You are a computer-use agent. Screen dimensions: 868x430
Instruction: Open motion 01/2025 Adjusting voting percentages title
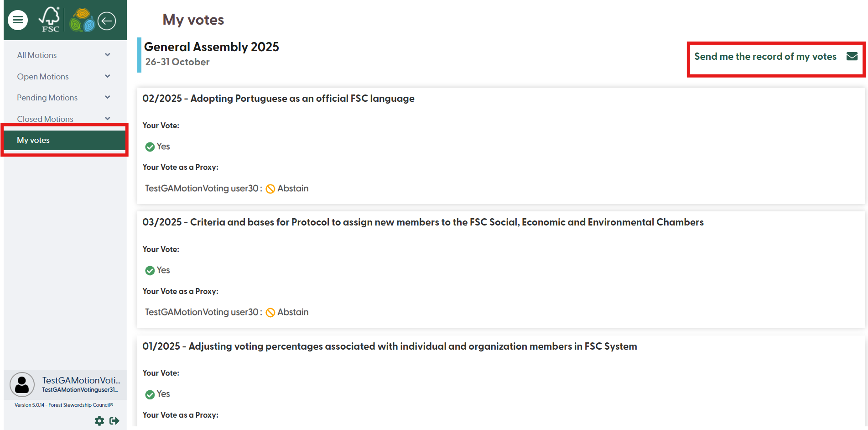(x=390, y=346)
